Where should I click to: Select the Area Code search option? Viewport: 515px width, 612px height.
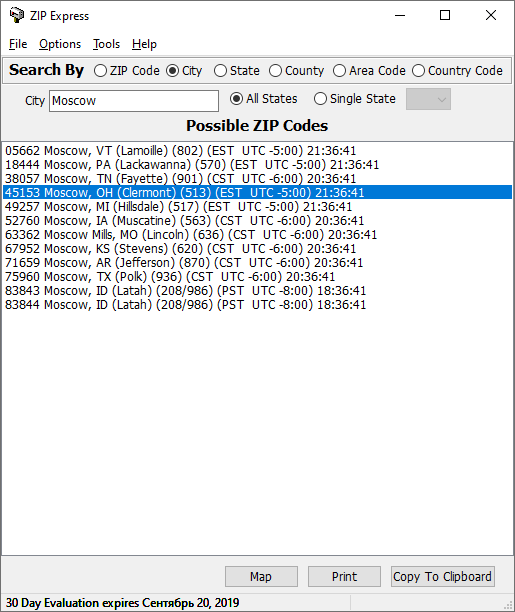coord(369,71)
